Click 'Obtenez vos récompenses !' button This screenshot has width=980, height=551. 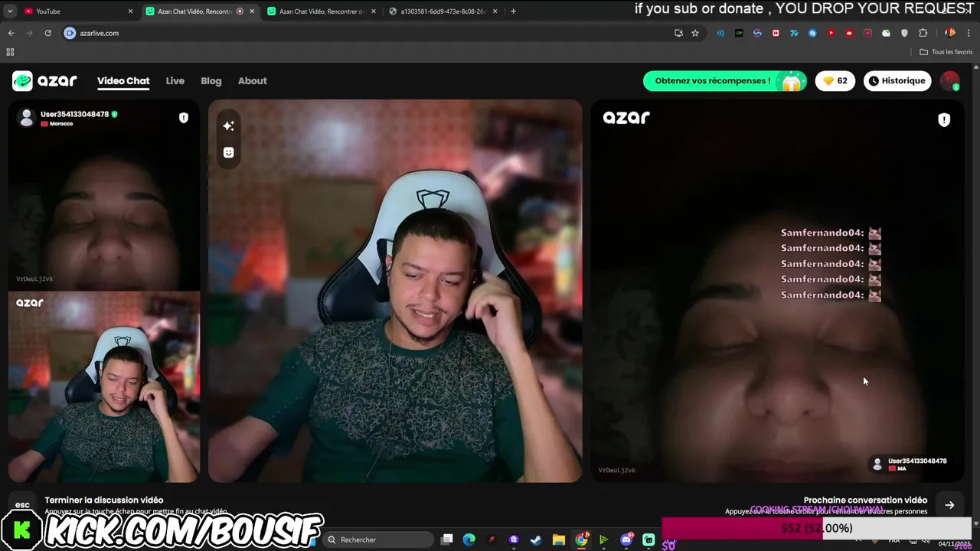click(725, 81)
